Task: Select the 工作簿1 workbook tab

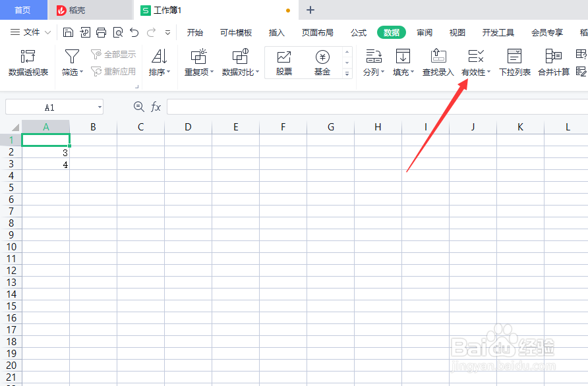Action: pos(216,10)
